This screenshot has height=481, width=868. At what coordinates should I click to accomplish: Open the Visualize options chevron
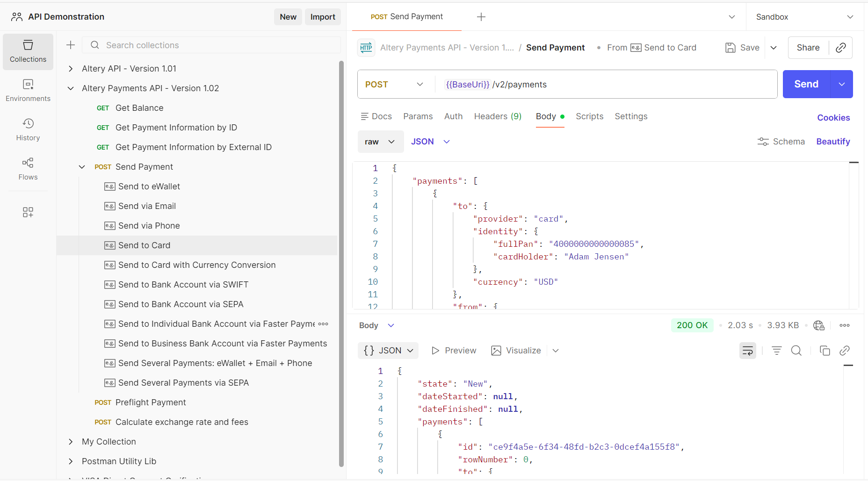(x=556, y=351)
